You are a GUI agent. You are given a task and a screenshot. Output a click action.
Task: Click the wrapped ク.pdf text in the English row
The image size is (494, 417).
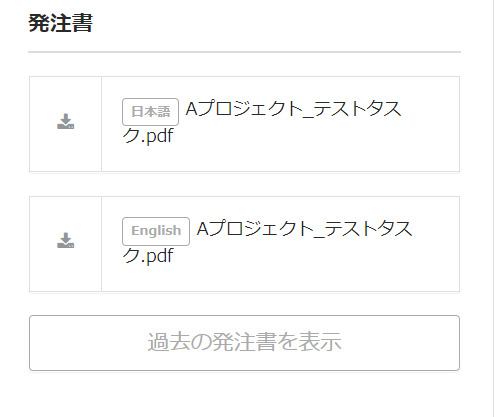(x=148, y=256)
